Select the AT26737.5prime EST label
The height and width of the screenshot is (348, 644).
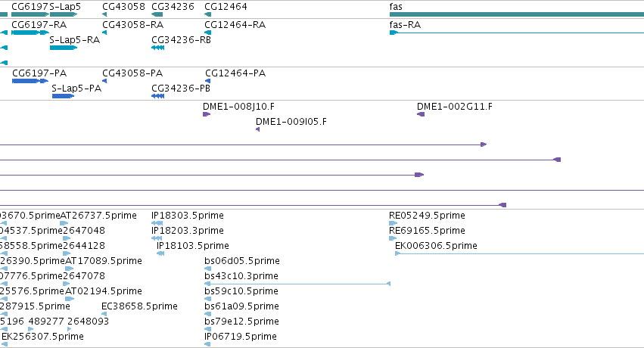[98, 216]
